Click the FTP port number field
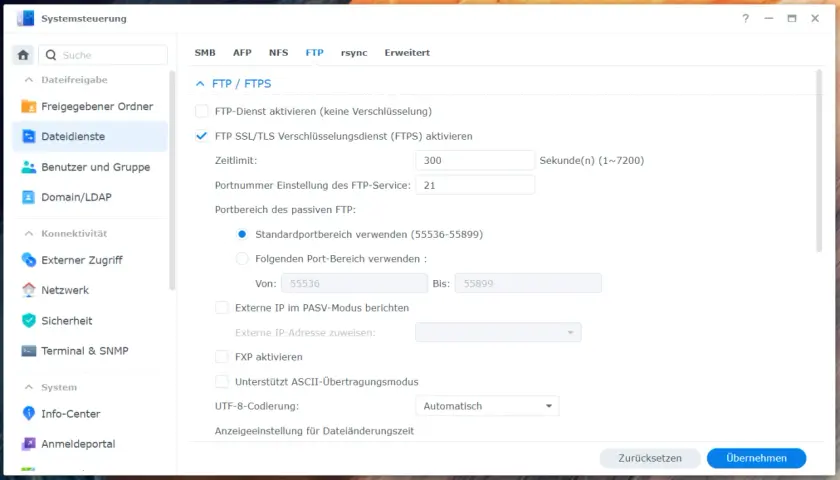Image resolution: width=840 pixels, height=480 pixels. click(x=475, y=185)
